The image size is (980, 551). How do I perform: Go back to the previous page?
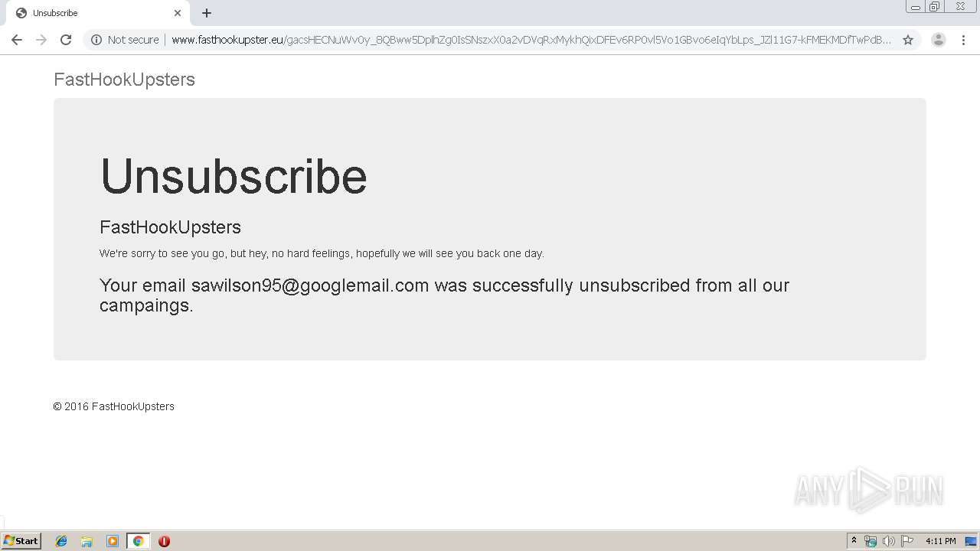17,40
